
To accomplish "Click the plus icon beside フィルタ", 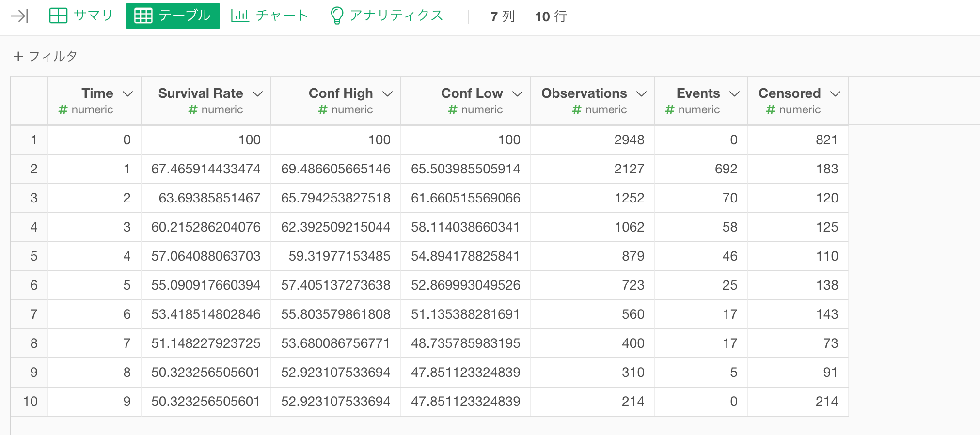I will (18, 56).
